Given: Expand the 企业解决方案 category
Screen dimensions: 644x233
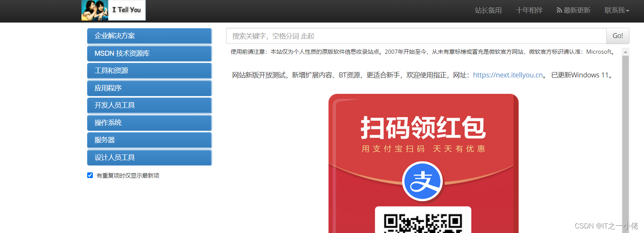Looking at the screenshot, I should 149,36.
